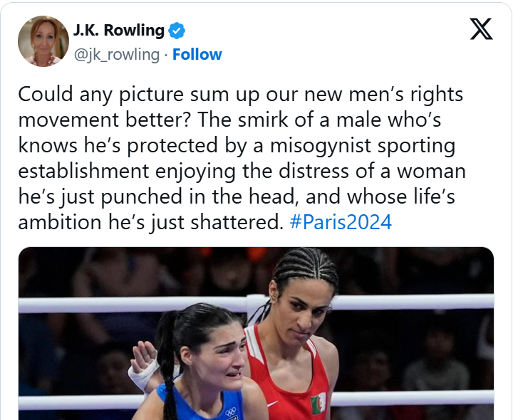Screen dimensions: 513x420
Task: Open the #Paris2024 hashtag
Action: click(x=341, y=222)
